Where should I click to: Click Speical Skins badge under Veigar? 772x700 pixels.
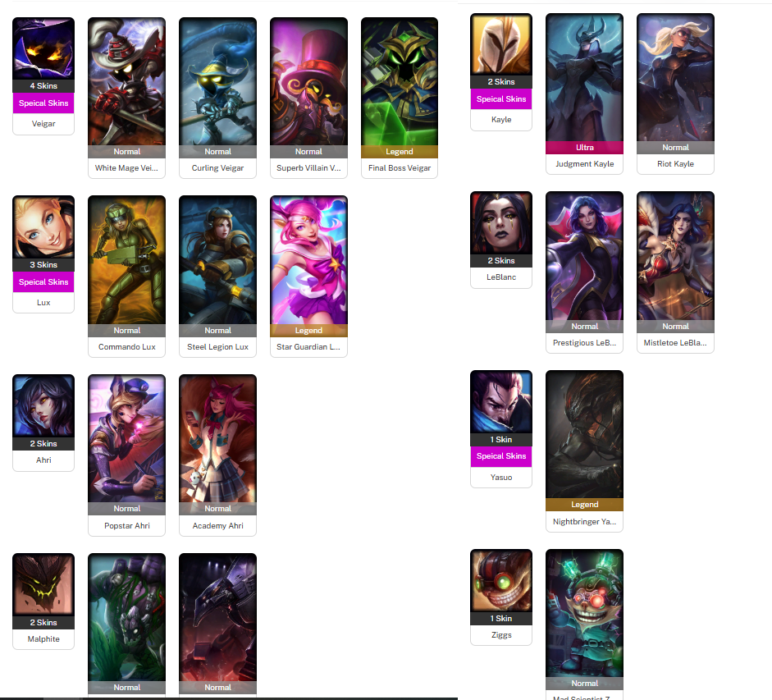(x=43, y=103)
